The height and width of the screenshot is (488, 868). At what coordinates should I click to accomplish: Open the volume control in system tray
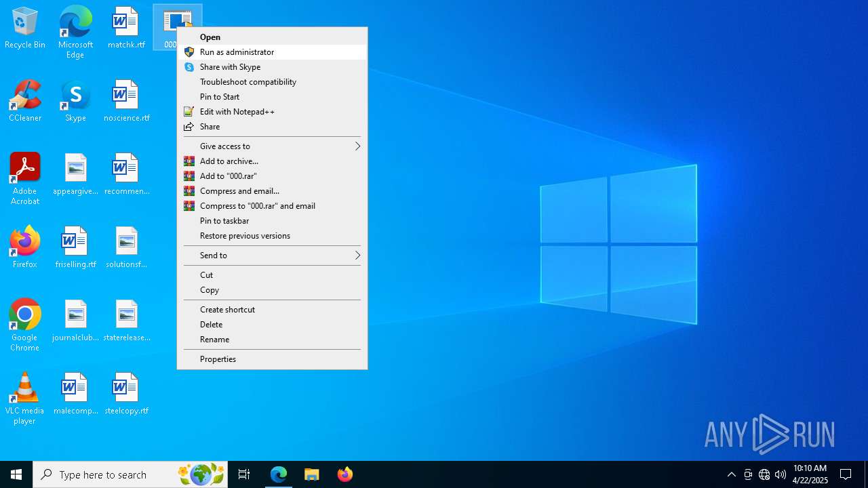(x=781, y=474)
